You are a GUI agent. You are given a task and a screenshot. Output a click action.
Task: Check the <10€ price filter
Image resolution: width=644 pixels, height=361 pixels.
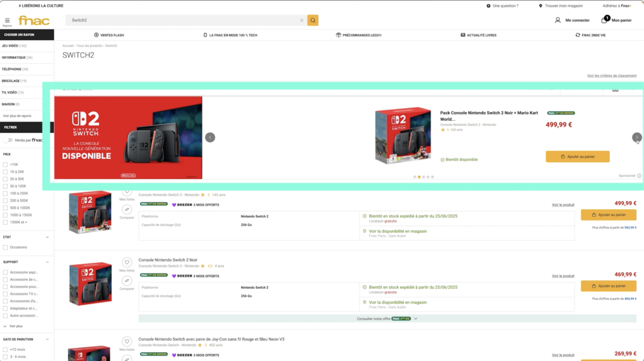coord(5,165)
